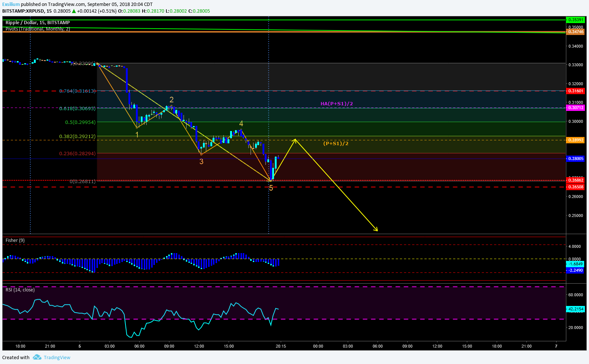Screen dimensions: 589x364
Task: Click the Fisher value tag -2.2490
Action: click(x=575, y=270)
